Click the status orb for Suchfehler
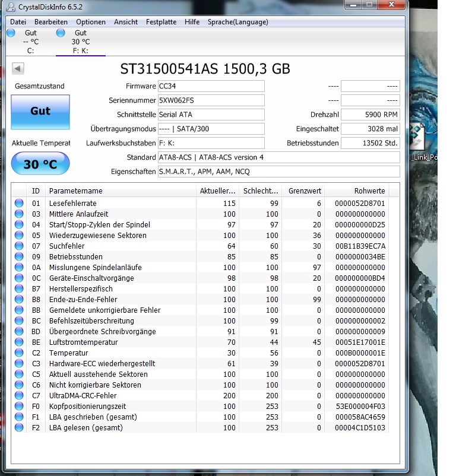Image resolution: width=456 pixels, height=476 pixels. (x=19, y=246)
